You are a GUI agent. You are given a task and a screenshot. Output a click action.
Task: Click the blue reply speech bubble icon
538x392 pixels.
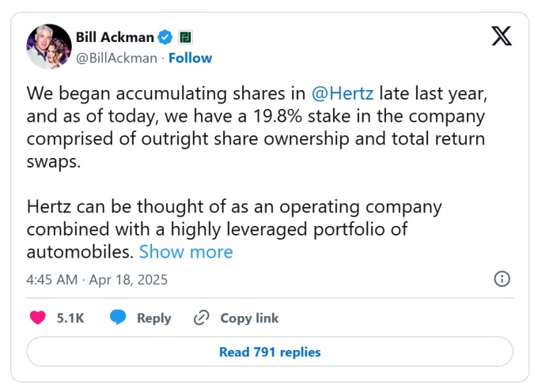click(119, 318)
